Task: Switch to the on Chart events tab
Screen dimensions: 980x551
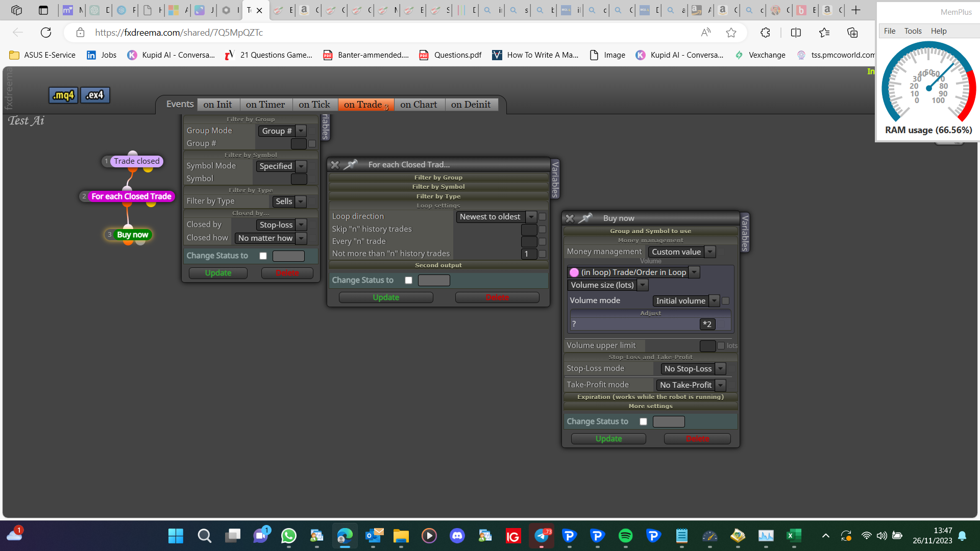Action: click(x=419, y=105)
